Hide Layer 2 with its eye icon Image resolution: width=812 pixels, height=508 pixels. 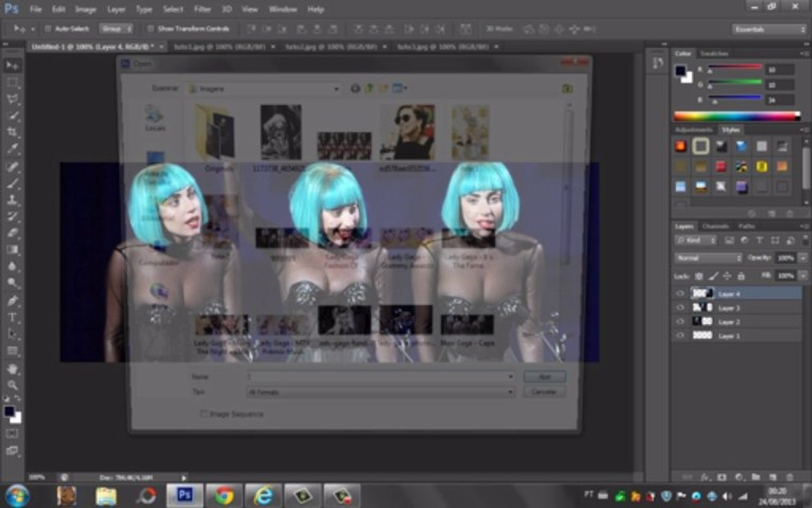680,322
